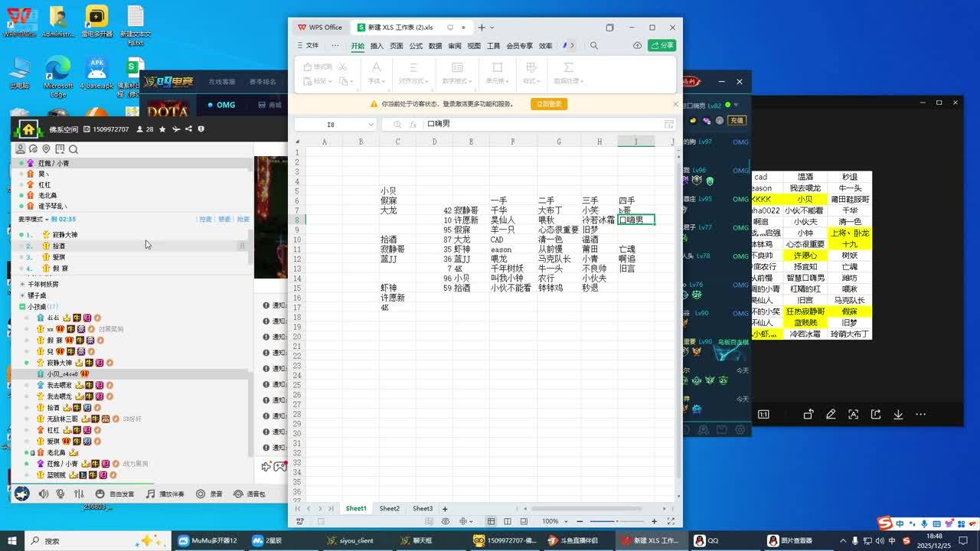980x551 pixels.
Task: Select the 会员专享 ribbon tab
Action: click(x=520, y=46)
